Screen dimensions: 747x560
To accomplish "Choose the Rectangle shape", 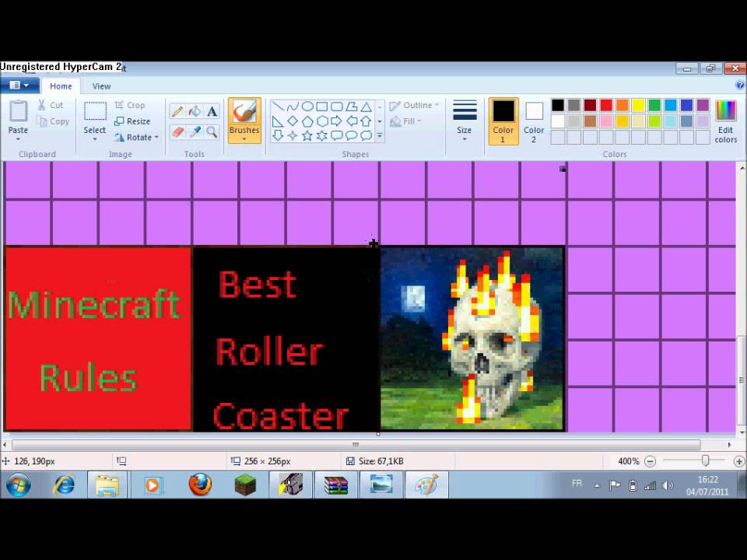I will pyautogui.click(x=322, y=107).
